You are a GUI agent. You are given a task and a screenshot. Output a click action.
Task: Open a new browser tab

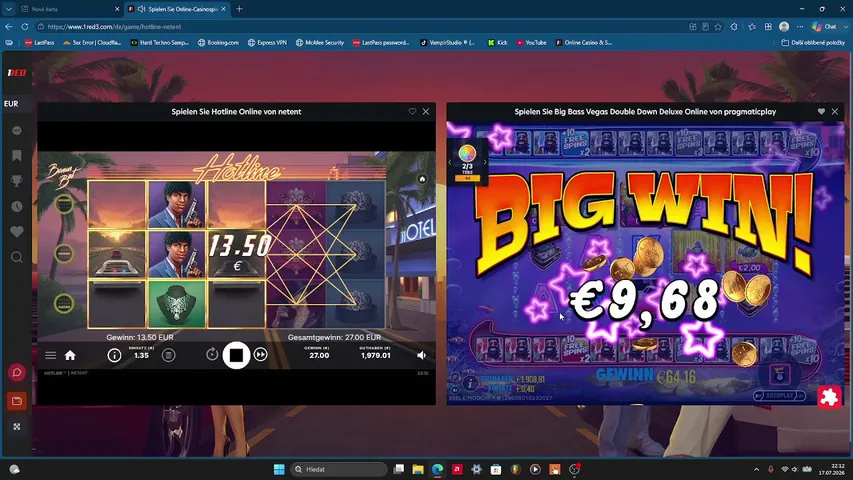click(x=239, y=9)
